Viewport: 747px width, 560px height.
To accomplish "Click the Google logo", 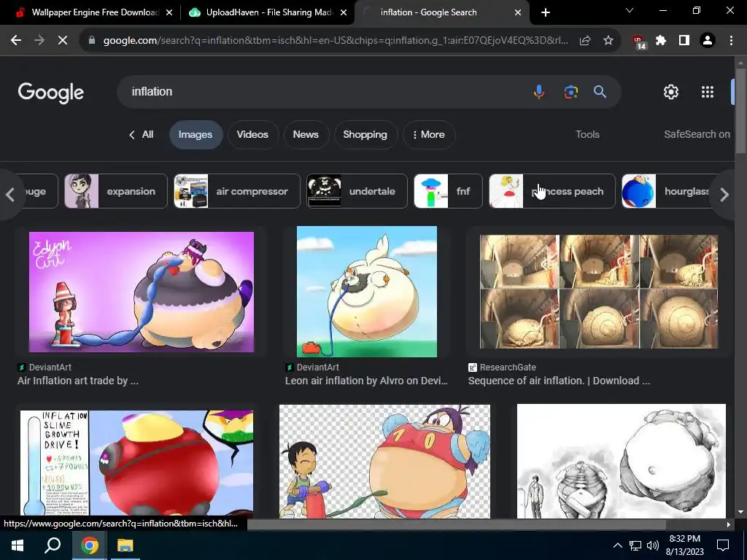I will point(51,93).
